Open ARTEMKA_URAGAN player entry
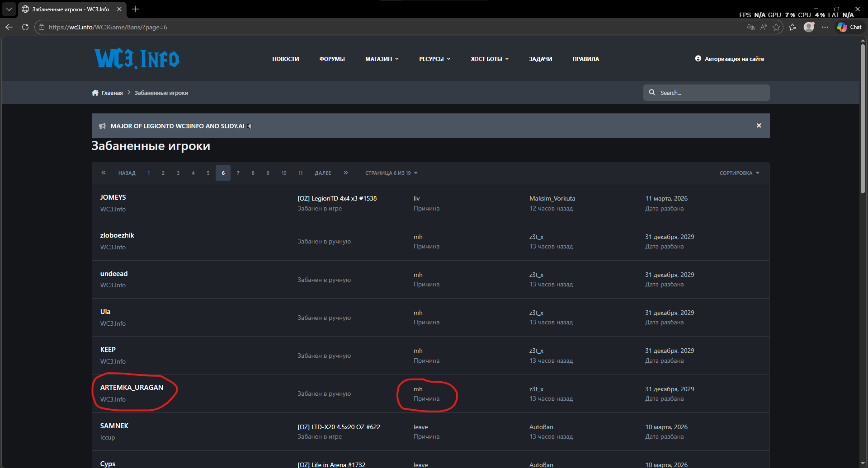The height and width of the screenshot is (468, 868). coord(132,388)
